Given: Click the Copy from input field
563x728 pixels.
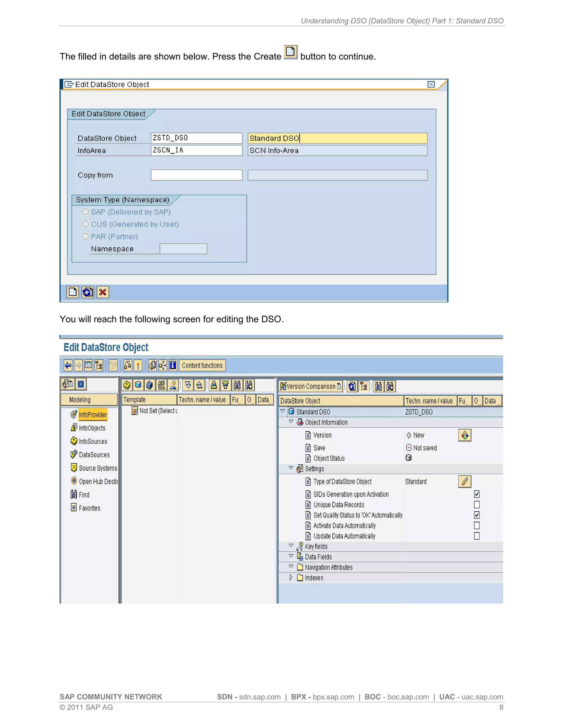Looking at the screenshot, I should tap(197, 175).
